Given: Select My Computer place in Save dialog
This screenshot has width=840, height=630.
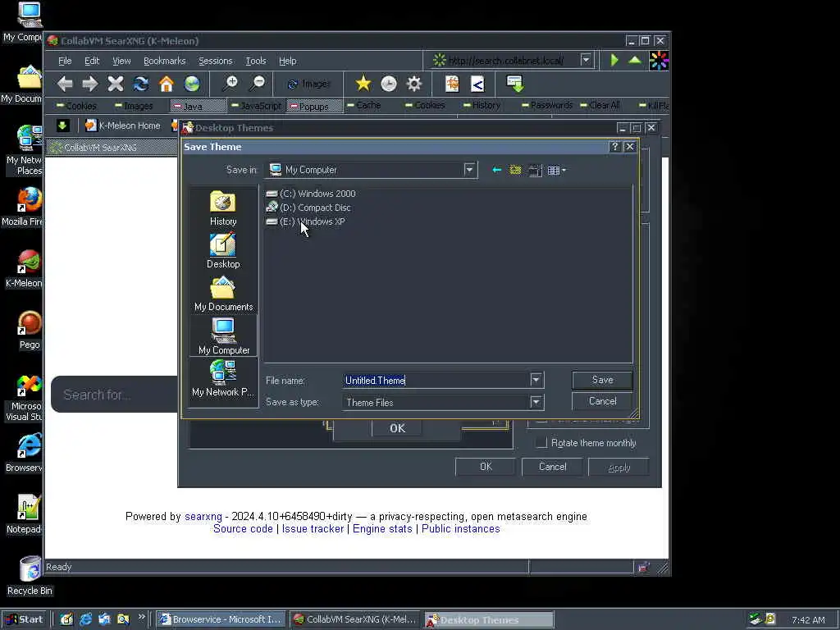Looking at the screenshot, I should click(223, 336).
